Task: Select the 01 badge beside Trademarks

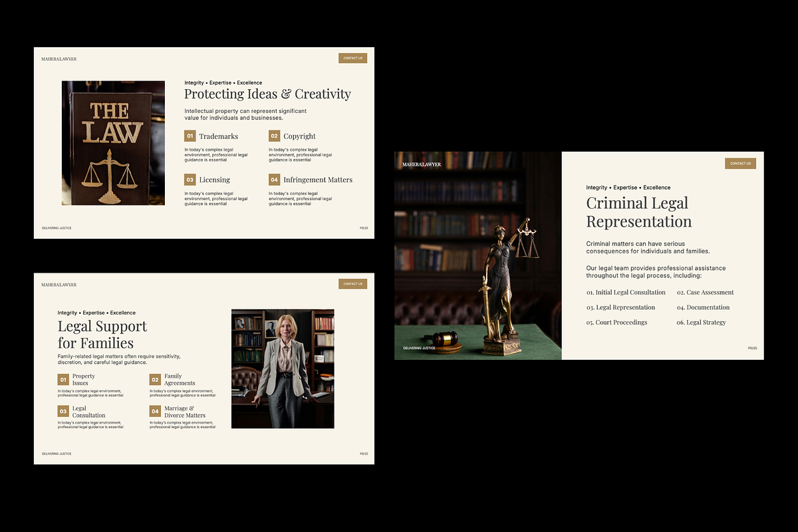Action: 190,136
